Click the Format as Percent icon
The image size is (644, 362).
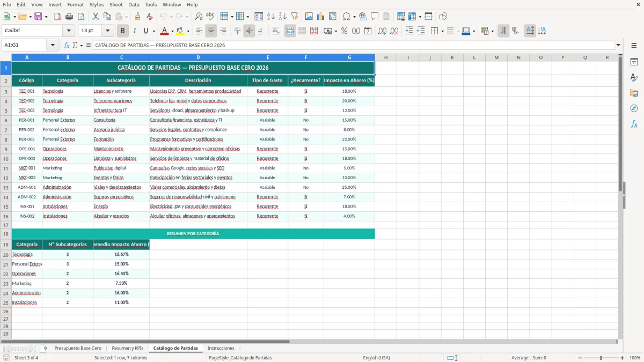coord(345,31)
